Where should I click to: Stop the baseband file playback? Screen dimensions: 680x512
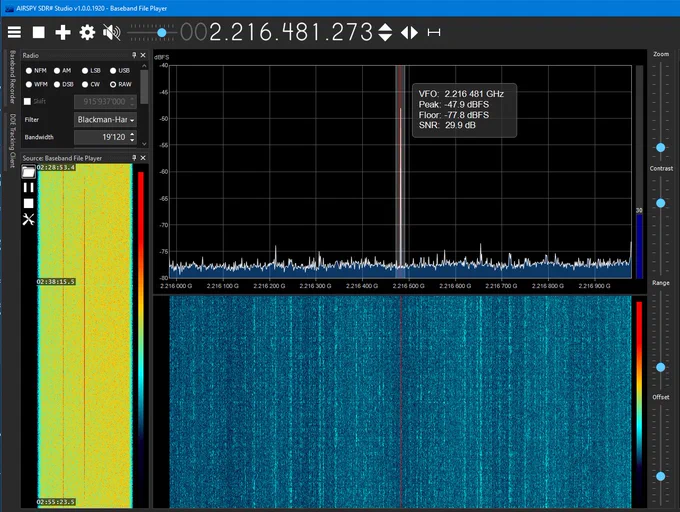(x=28, y=203)
